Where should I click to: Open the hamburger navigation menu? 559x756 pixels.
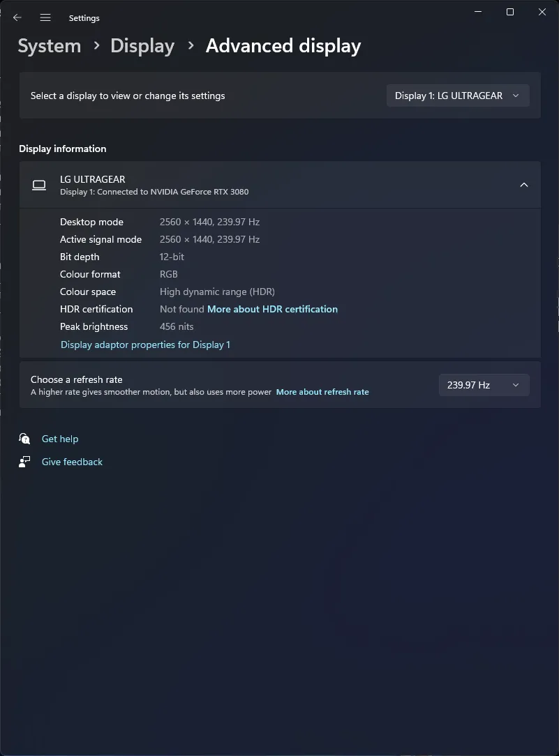(45, 18)
